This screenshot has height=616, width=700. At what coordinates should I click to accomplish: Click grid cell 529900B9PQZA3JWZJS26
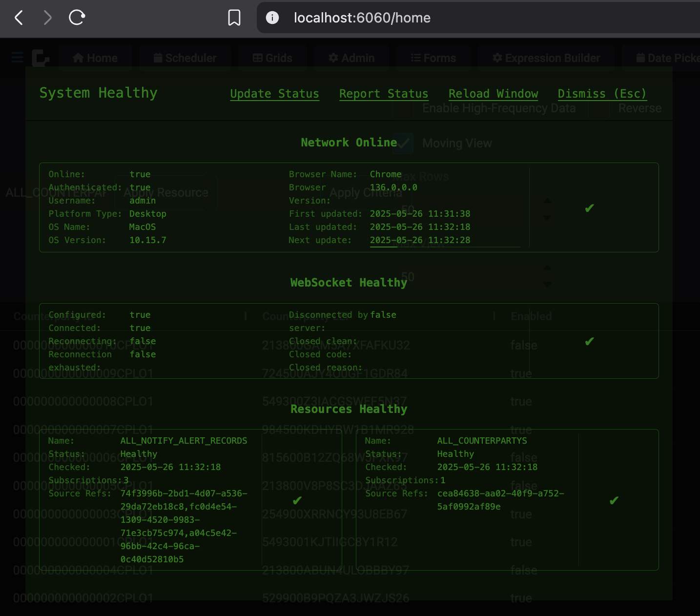point(336,598)
